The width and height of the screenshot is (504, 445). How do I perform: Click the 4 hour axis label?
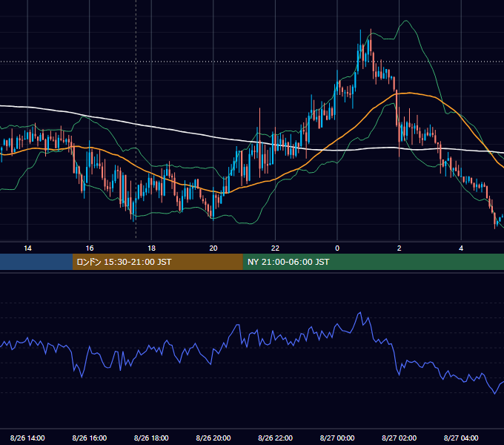click(x=461, y=248)
